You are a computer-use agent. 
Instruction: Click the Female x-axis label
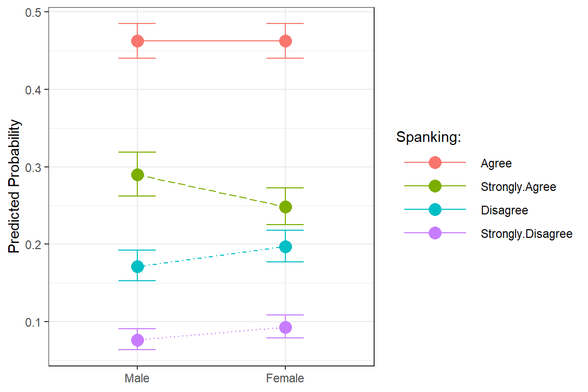click(285, 378)
